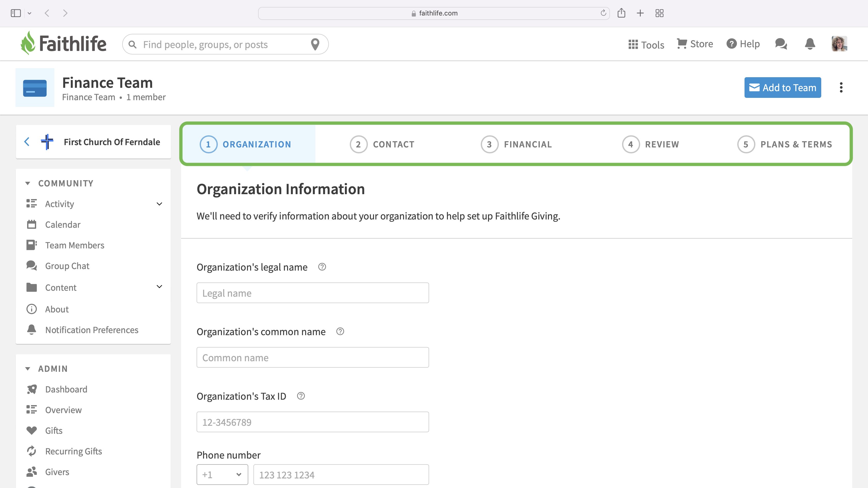Open a new browser tab
The height and width of the screenshot is (488, 868).
click(x=640, y=13)
